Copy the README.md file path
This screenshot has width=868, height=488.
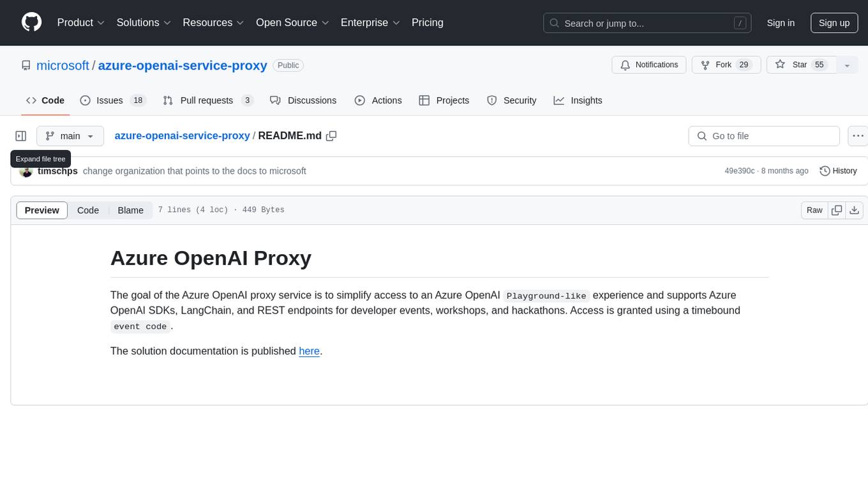coord(331,136)
